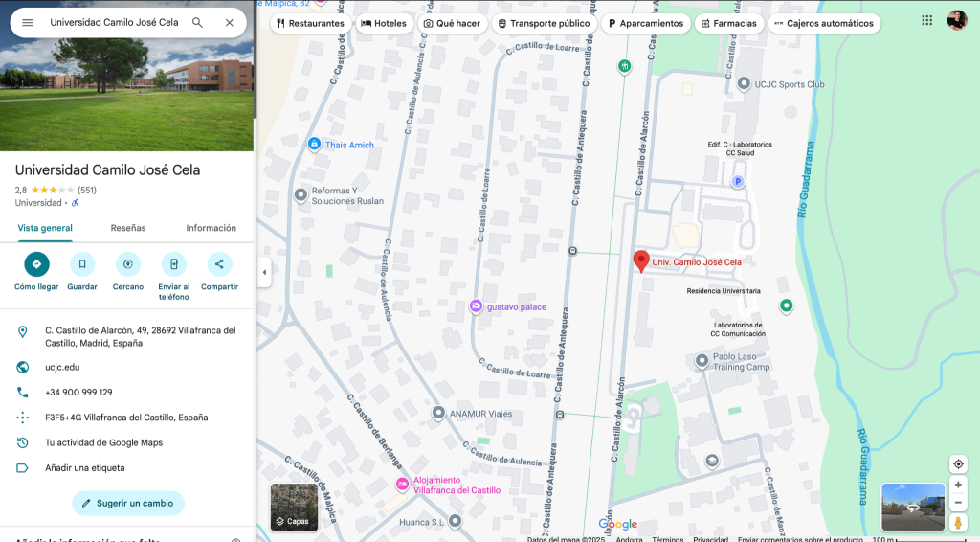Viewport: 980px width, 542px height.
Task: Select the Street View pegman
Action: (958, 523)
